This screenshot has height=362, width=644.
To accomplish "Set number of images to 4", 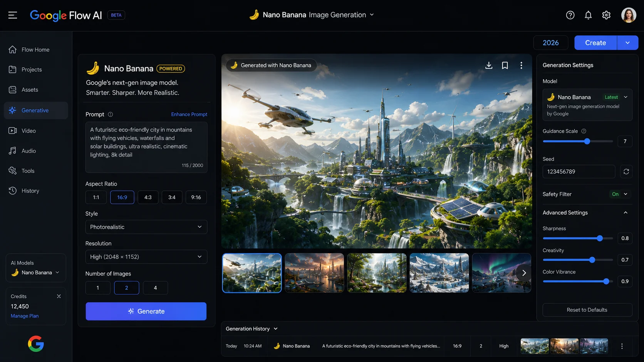I will click(x=155, y=288).
